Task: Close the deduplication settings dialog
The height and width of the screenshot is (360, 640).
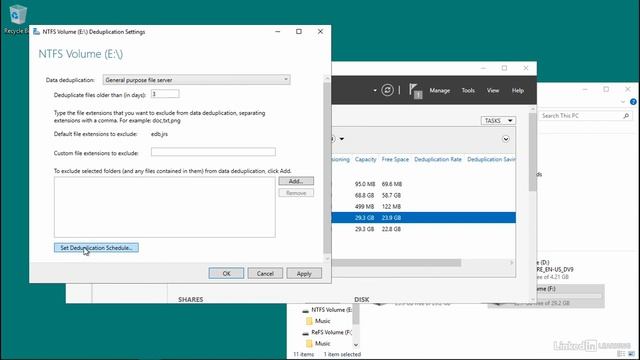Action: [320, 31]
